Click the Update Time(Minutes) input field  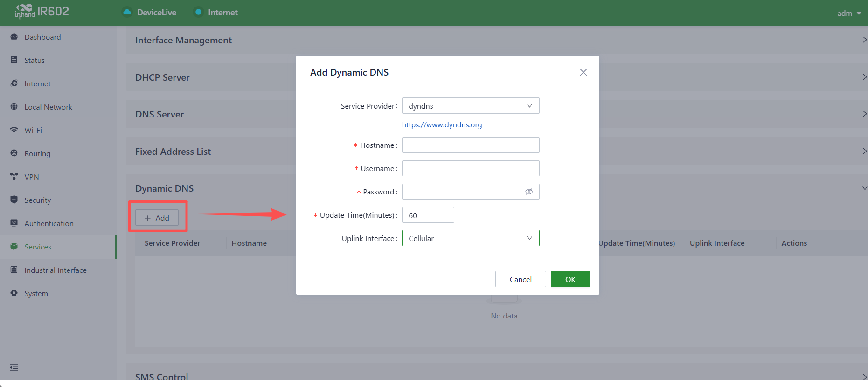tap(428, 215)
